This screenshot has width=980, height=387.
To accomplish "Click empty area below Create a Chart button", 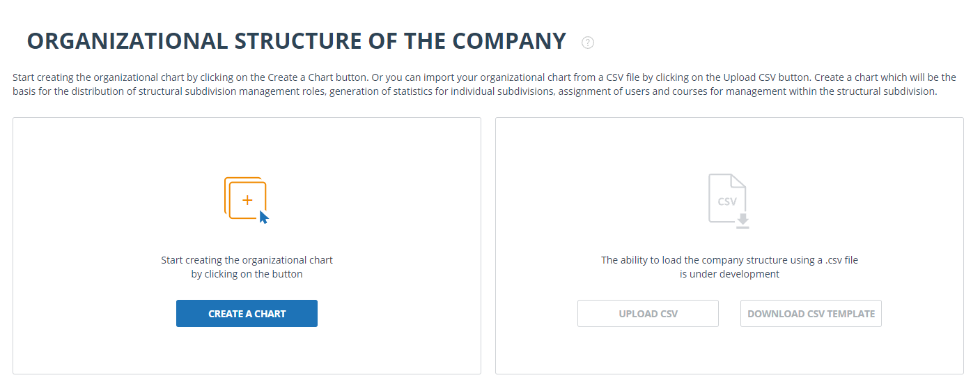I will [x=247, y=351].
